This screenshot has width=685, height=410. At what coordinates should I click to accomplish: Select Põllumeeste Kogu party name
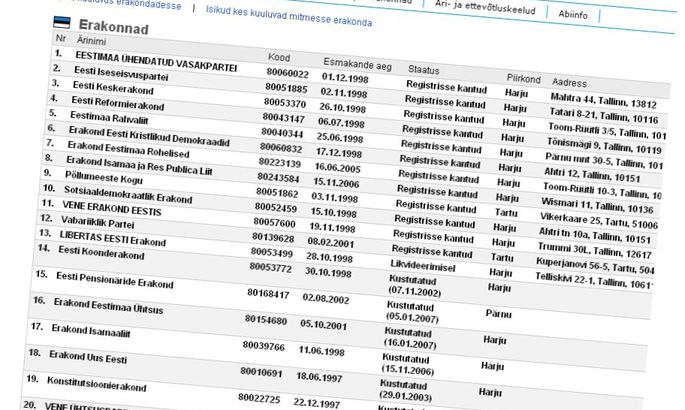[x=104, y=177]
